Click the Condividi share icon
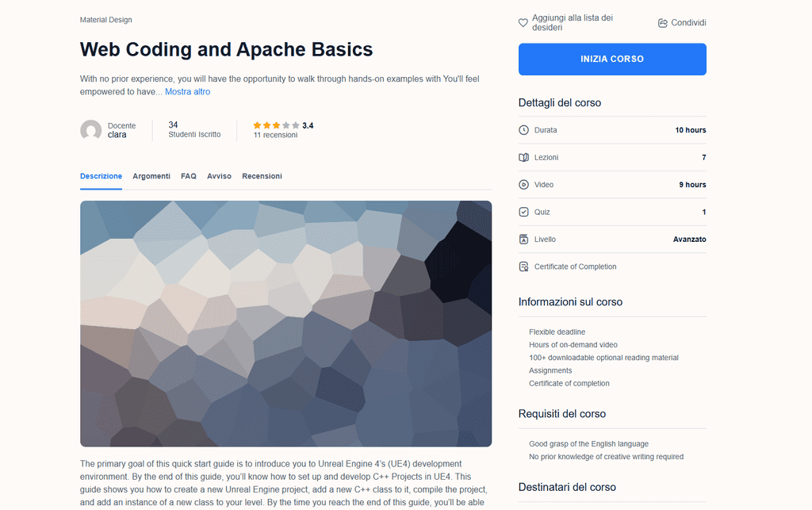This screenshot has height=510, width=812. 662,23
